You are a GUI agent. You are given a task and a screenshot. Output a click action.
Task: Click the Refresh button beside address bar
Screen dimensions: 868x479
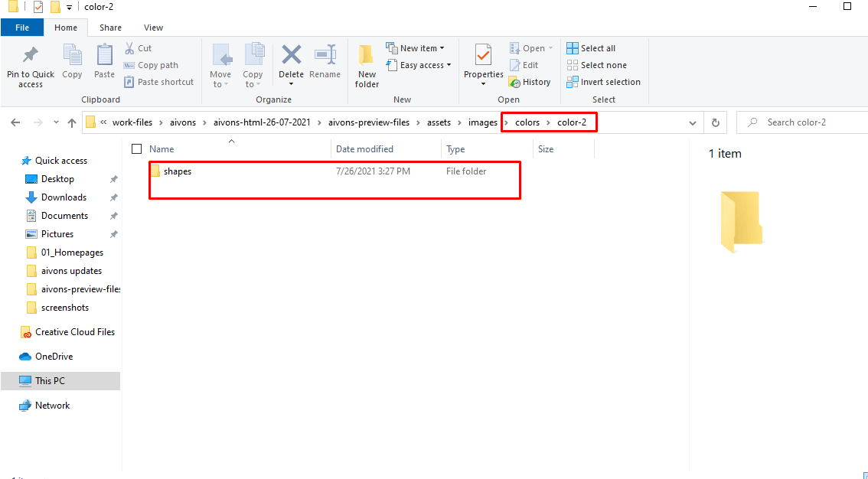pyautogui.click(x=716, y=122)
